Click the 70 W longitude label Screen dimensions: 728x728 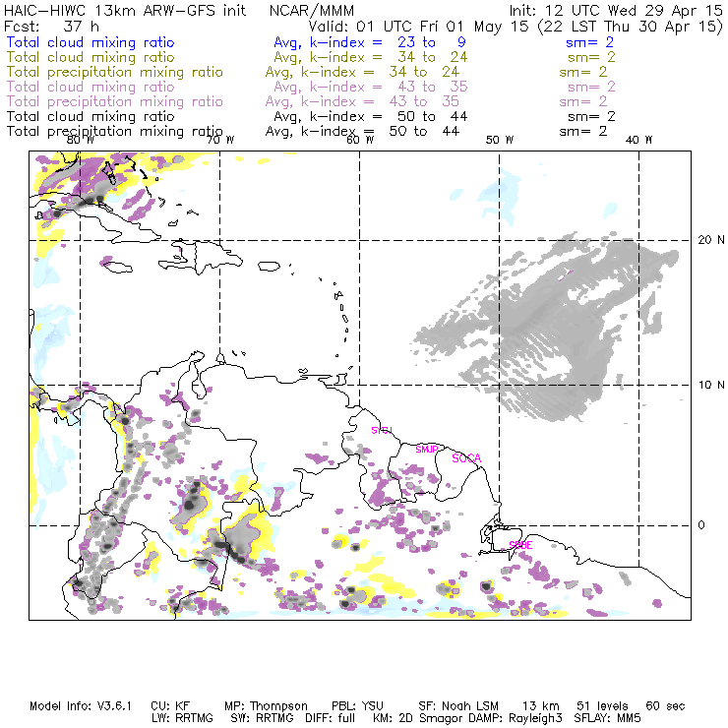tap(220, 140)
